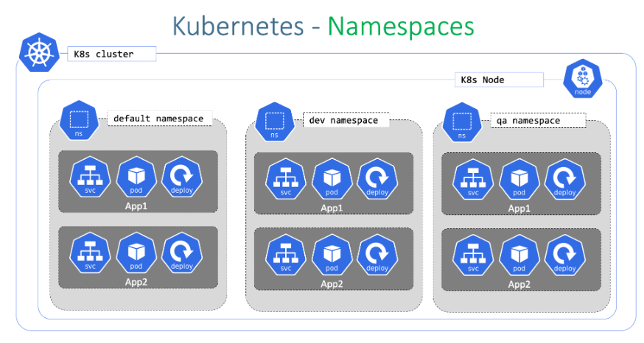Click the Kubernetes helm wheel logo icon
Image resolution: width=644 pixels, height=343 pixels.
point(40,52)
